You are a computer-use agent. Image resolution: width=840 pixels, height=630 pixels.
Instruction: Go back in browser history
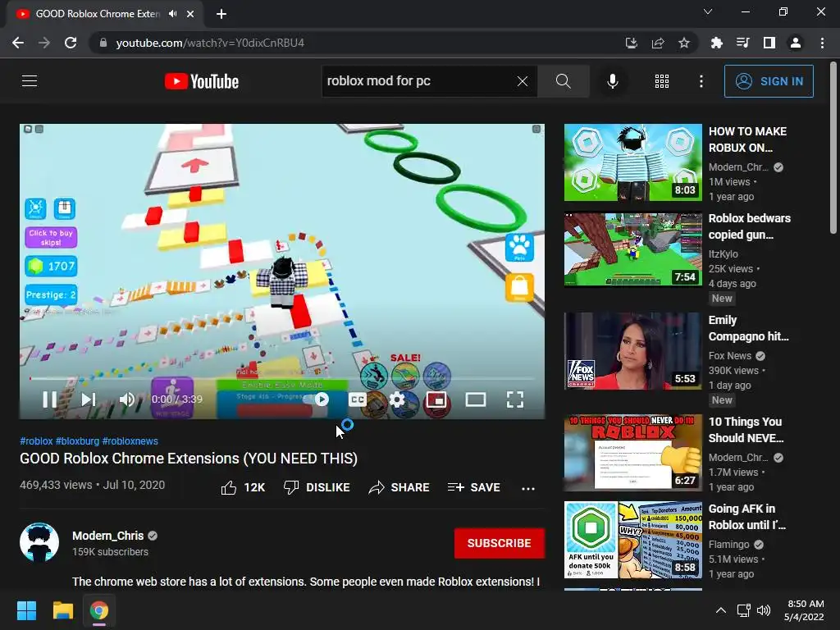click(x=18, y=43)
